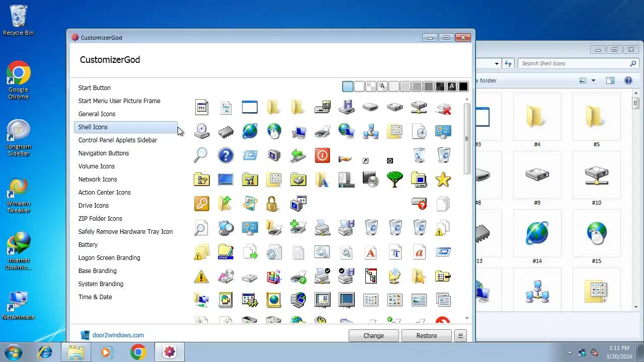Image resolution: width=644 pixels, height=362 pixels.
Task: Open General Icons category
Action: (x=97, y=114)
